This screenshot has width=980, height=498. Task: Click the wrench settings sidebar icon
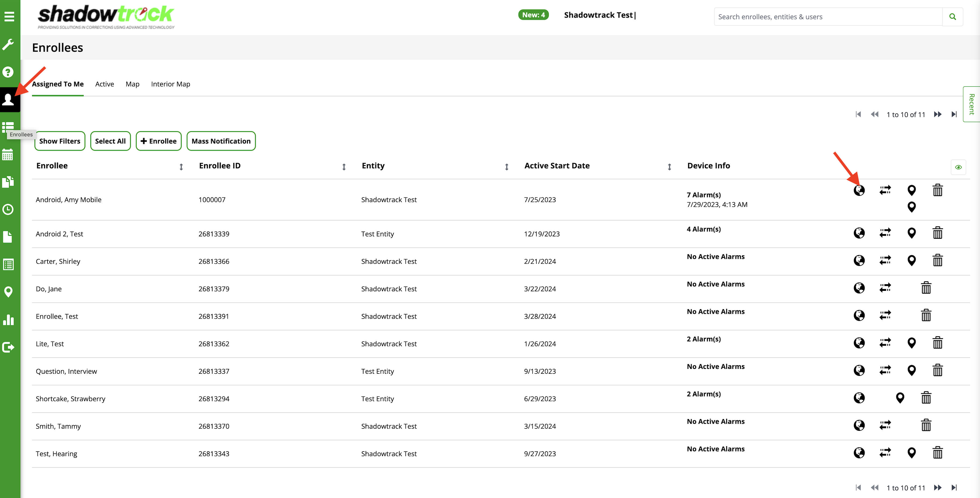point(8,44)
